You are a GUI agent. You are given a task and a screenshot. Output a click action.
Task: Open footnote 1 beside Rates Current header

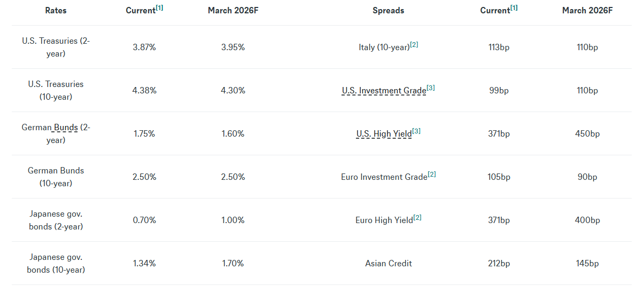[x=160, y=8]
